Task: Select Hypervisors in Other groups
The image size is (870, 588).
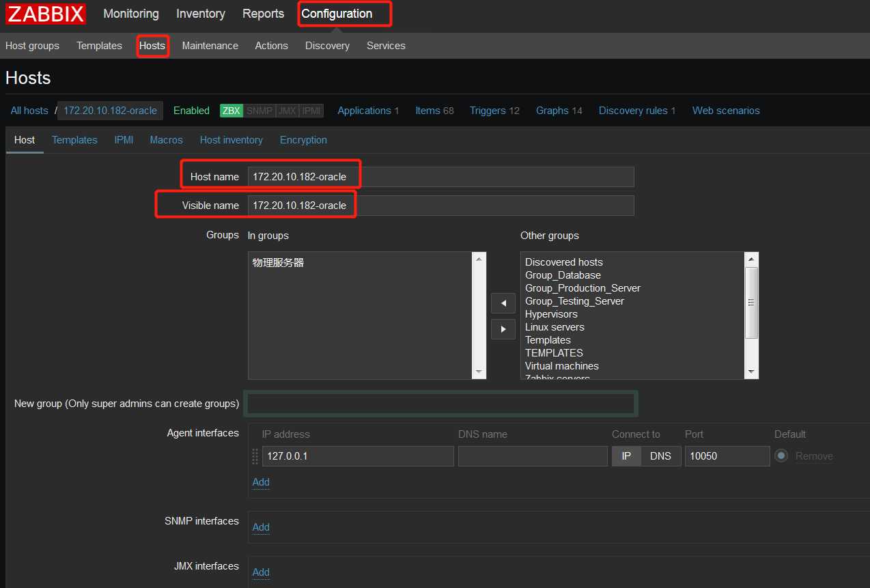Action: (551, 314)
